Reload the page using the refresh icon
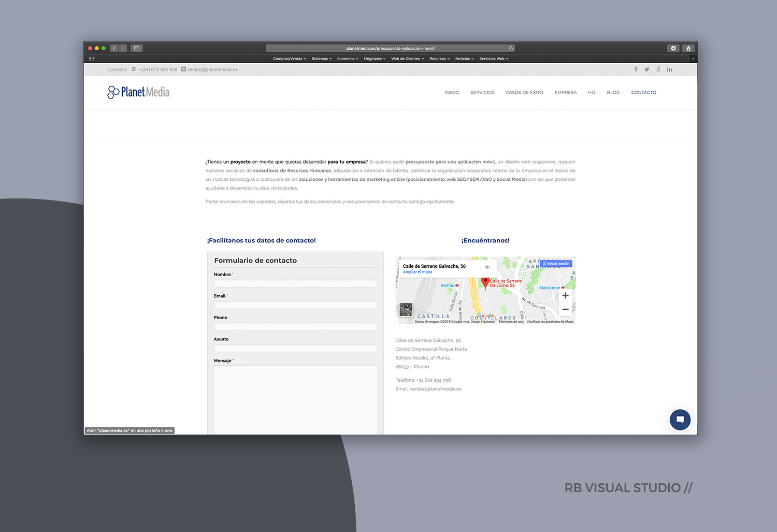Viewport: 777px width, 532px height. pos(511,48)
